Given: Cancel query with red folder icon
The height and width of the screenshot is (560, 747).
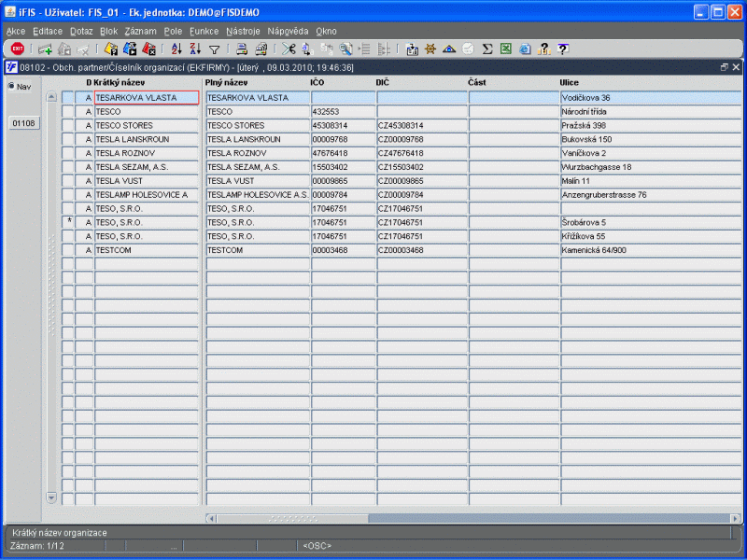Looking at the screenshot, I should coord(148,49).
